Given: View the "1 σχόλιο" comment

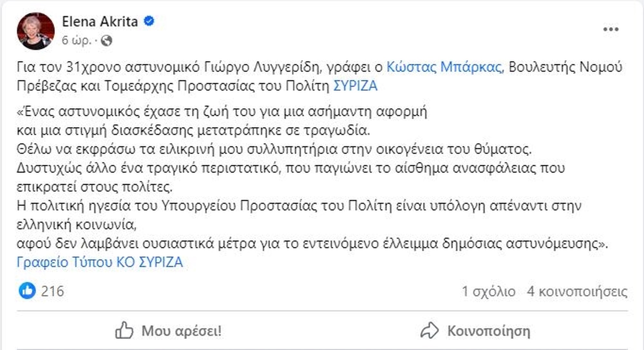Looking at the screenshot, I should 488,291.
